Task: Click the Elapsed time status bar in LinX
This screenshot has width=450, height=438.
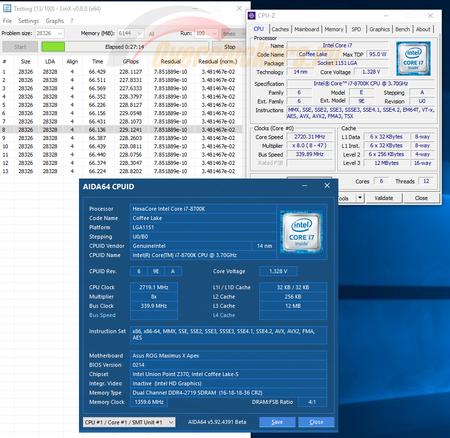Action: [125, 47]
